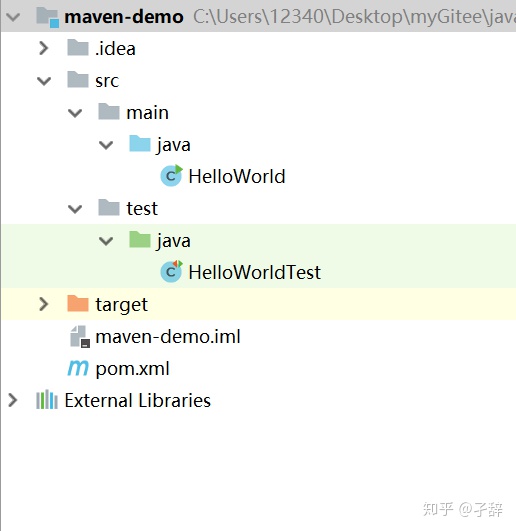
Task: Collapse the src folder chevron
Action: 44,81
